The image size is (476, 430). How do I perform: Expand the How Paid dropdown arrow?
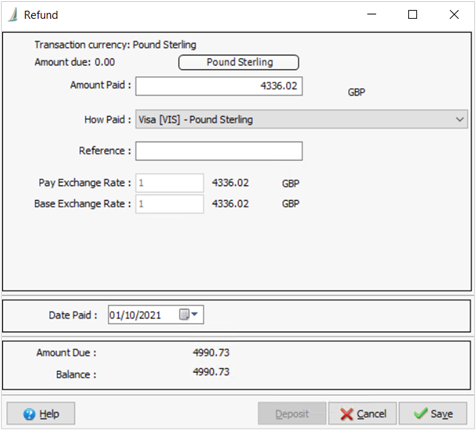pos(460,119)
